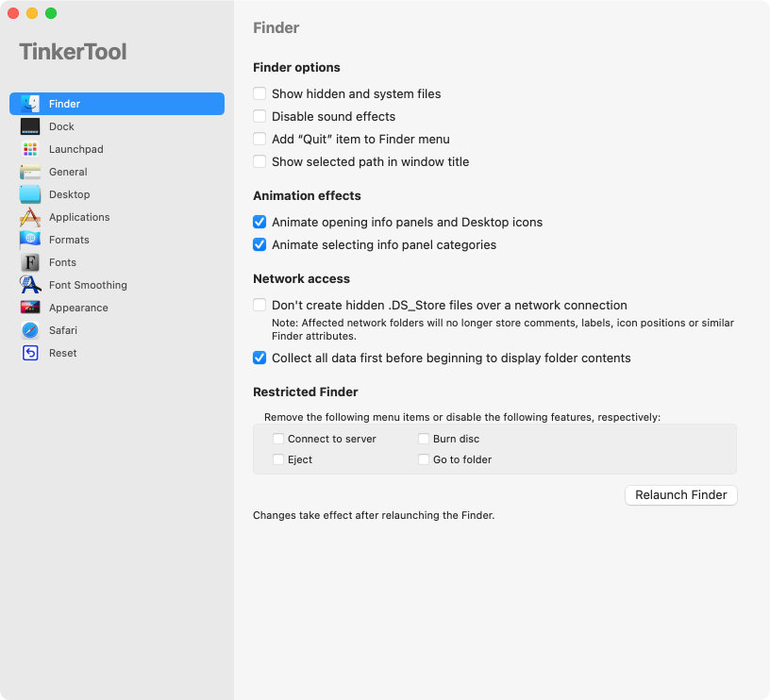Tick the Eject checkbox
The width and height of the screenshot is (770, 700).
278,459
